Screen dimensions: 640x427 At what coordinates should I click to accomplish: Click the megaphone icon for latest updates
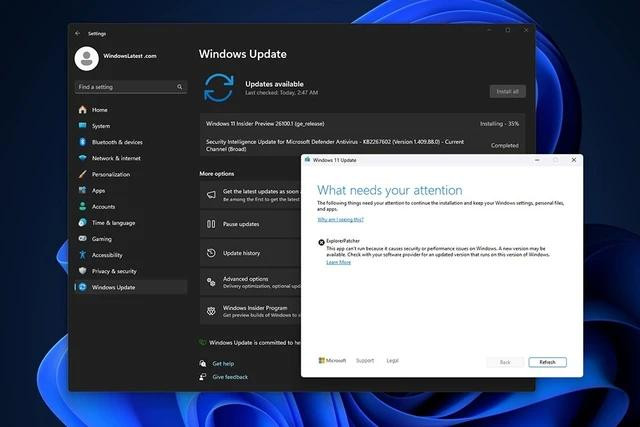[211, 195]
